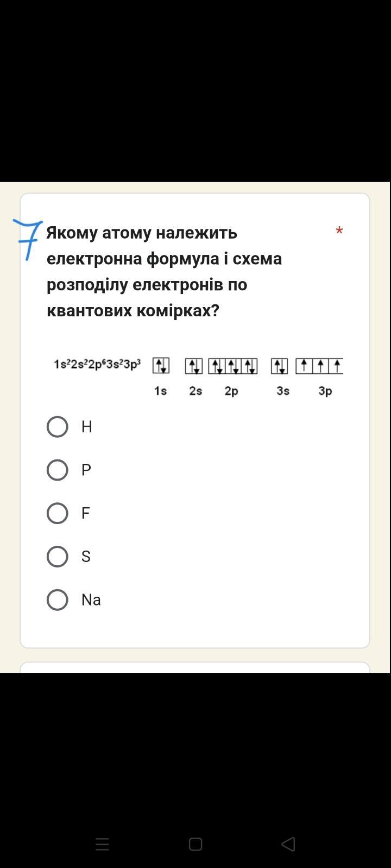Select the F radio option

point(58,513)
